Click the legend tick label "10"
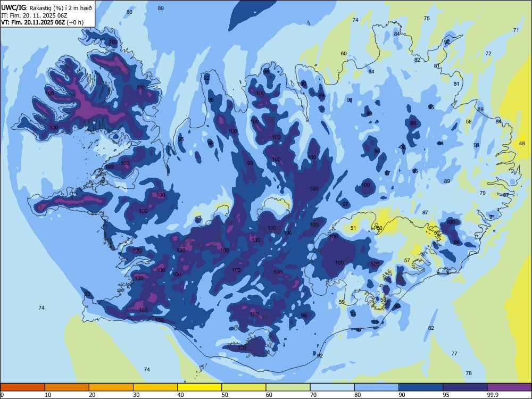This screenshot has width=532, height=399. (48, 395)
